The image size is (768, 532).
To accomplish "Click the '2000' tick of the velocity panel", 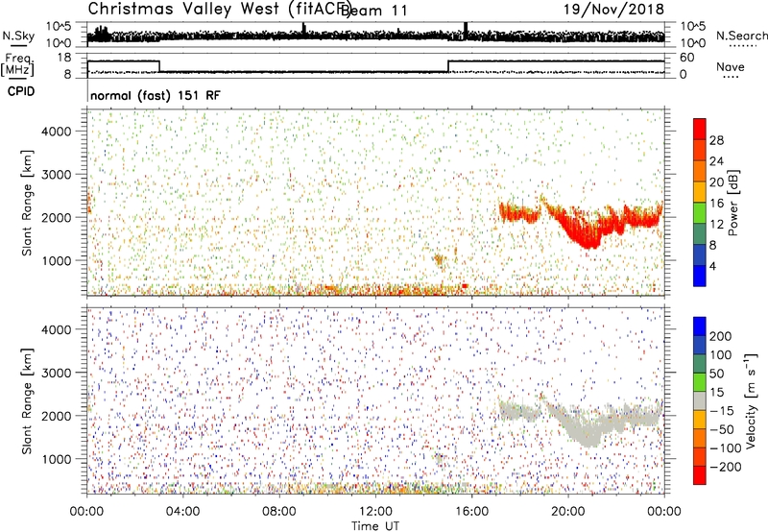I will [56, 416].
